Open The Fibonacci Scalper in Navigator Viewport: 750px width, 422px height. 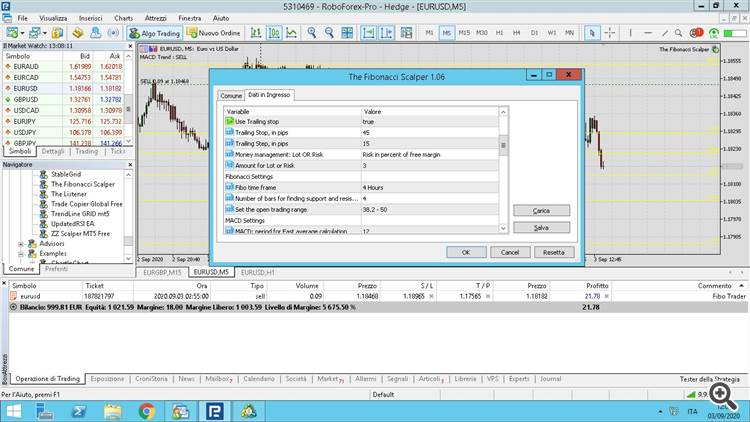[x=83, y=184]
